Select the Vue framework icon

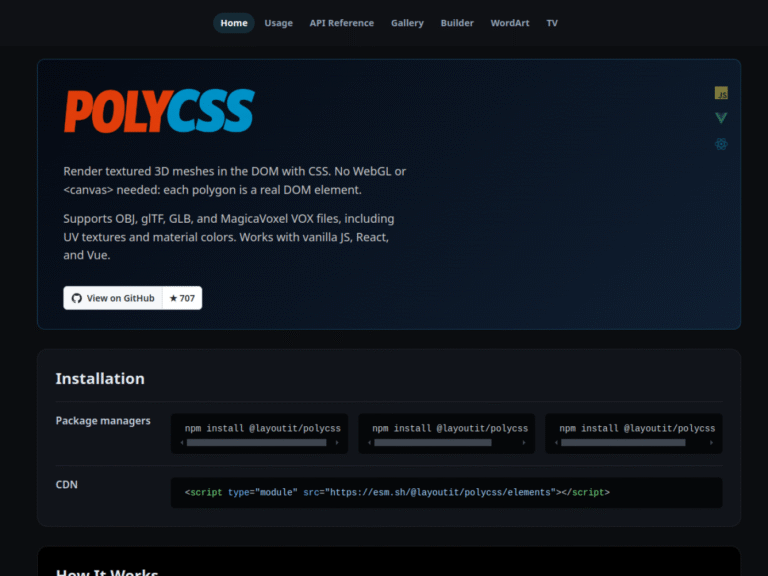721,118
